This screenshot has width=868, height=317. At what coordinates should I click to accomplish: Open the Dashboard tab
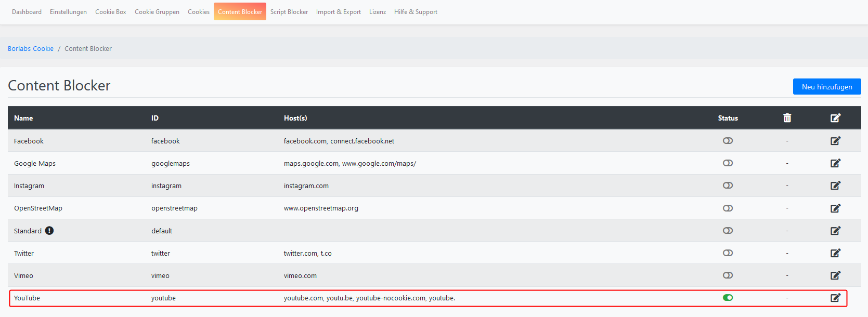[27, 11]
